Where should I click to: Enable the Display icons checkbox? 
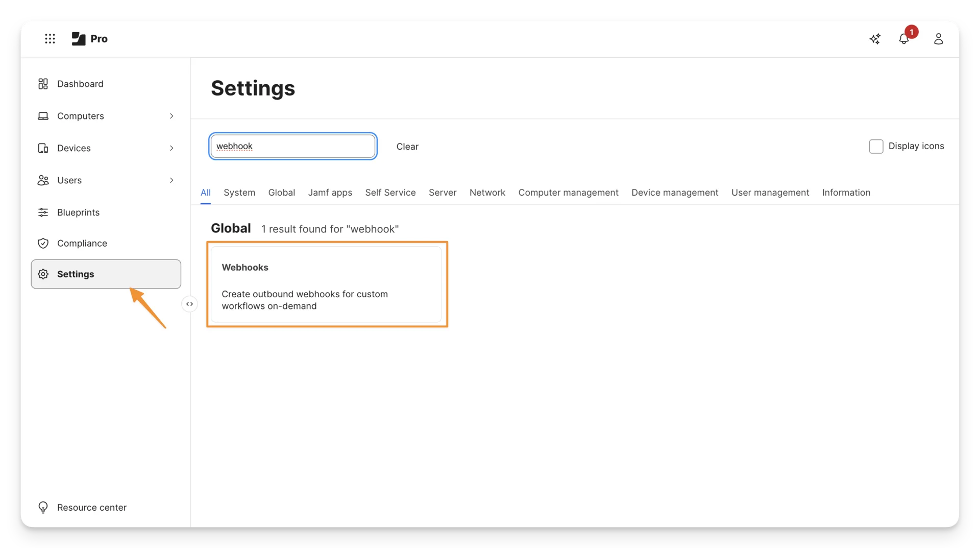[x=876, y=147]
